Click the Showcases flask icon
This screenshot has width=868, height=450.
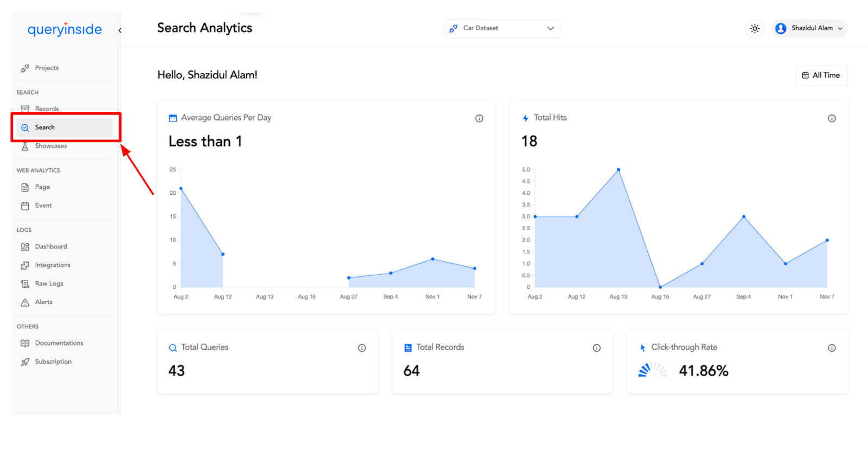(25, 147)
